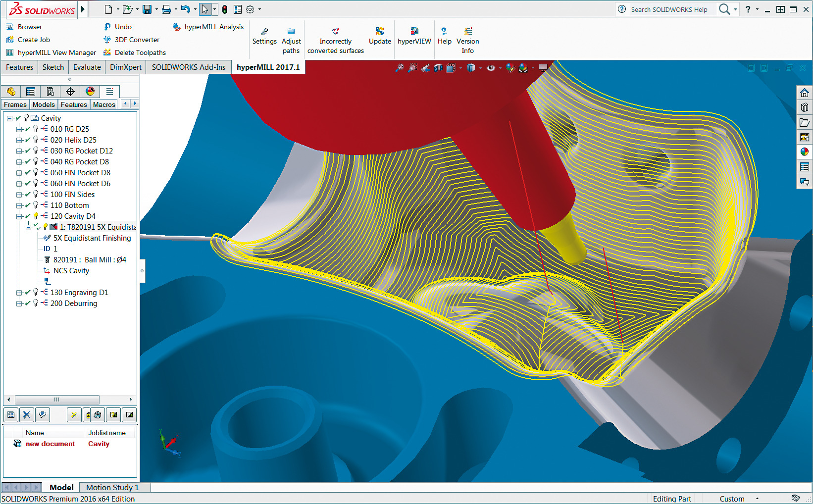Expand the SOLIDWORKS menu arrow beside logo
813x504 pixels.
(x=83, y=9)
